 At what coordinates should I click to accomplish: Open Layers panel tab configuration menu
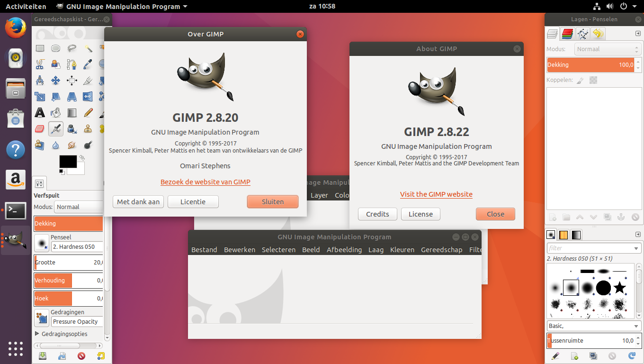[x=637, y=34]
